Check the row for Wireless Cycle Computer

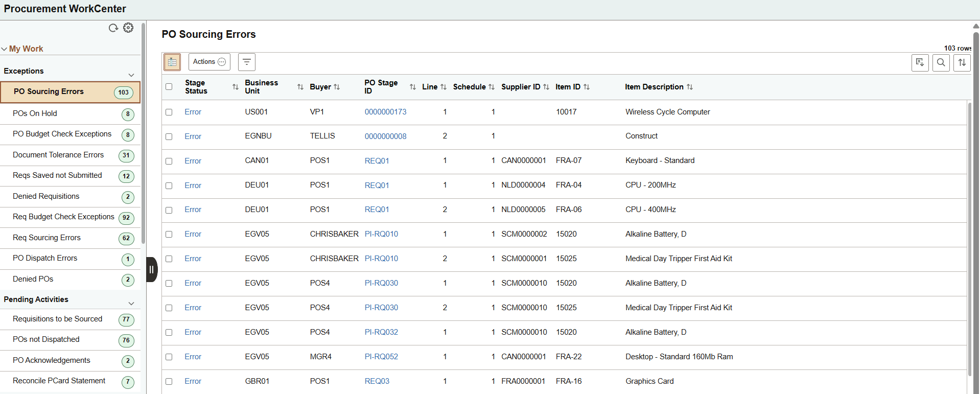(169, 112)
